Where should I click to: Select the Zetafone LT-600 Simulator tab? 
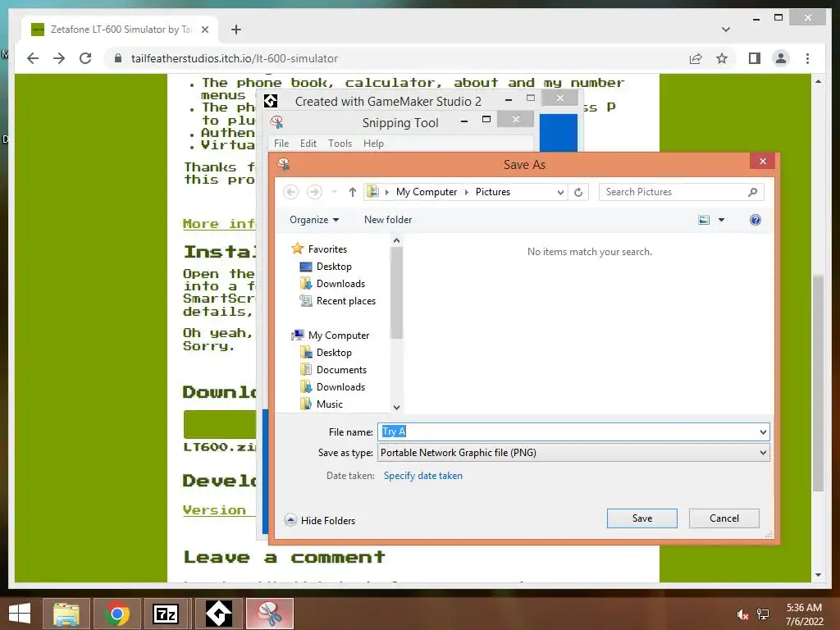click(120, 30)
